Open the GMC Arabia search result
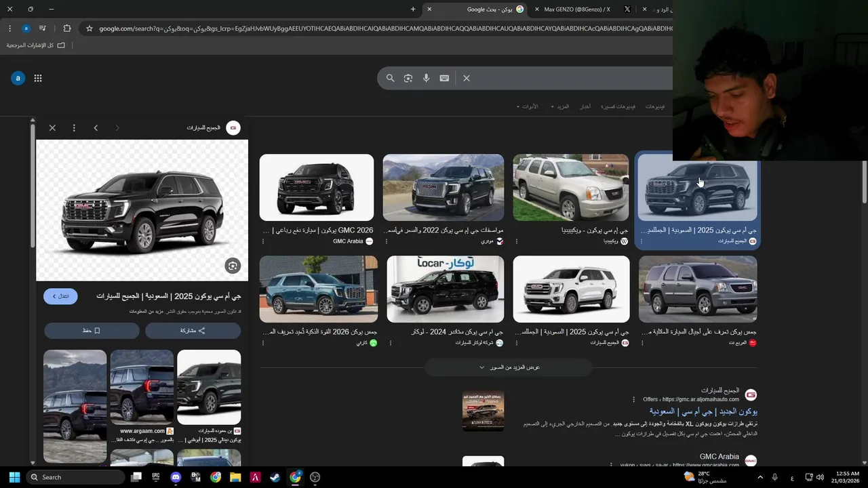 pos(719,457)
